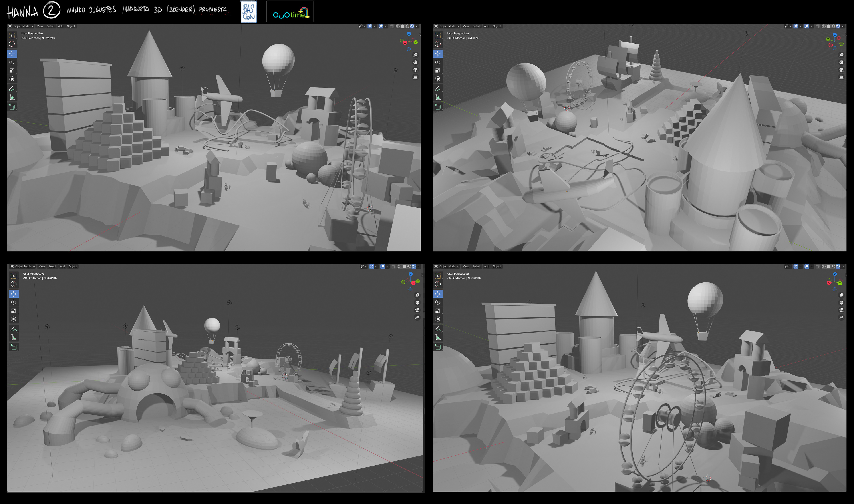This screenshot has width=854, height=504.
Task: Click the Scale tool in top-right viewport
Action: point(438,71)
